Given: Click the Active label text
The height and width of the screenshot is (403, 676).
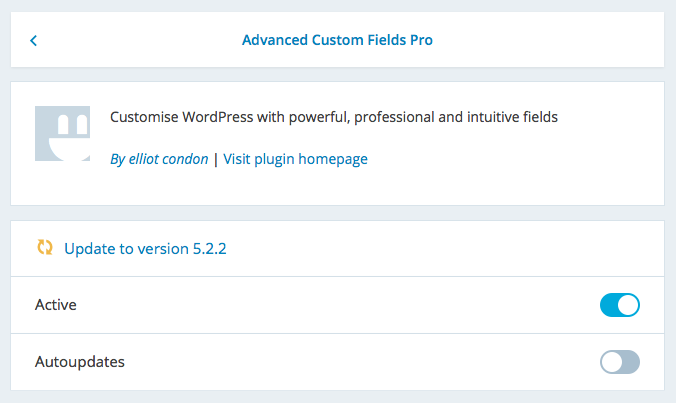Looking at the screenshot, I should pyautogui.click(x=56, y=305).
